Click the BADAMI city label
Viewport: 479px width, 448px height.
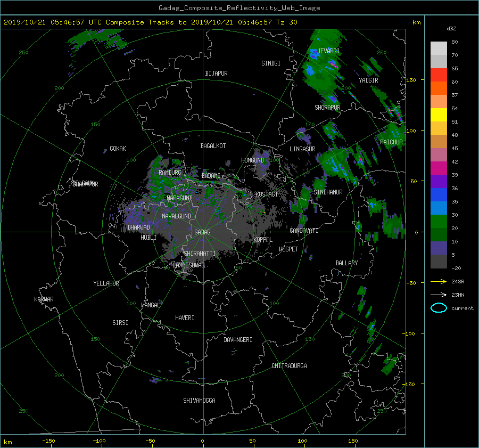coord(211,176)
